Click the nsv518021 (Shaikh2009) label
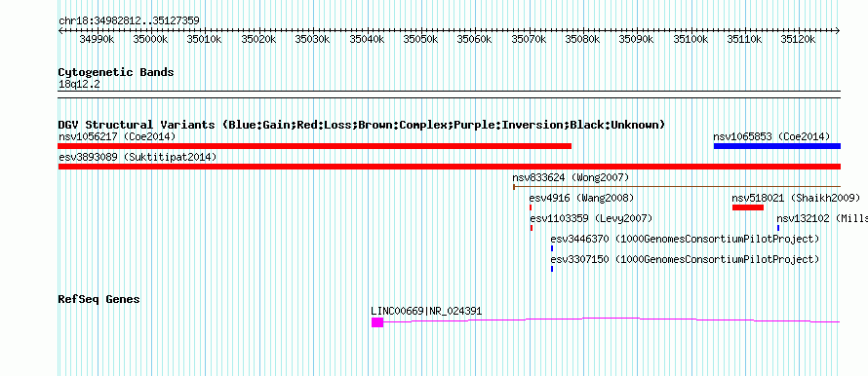The image size is (868, 376). pos(796,198)
